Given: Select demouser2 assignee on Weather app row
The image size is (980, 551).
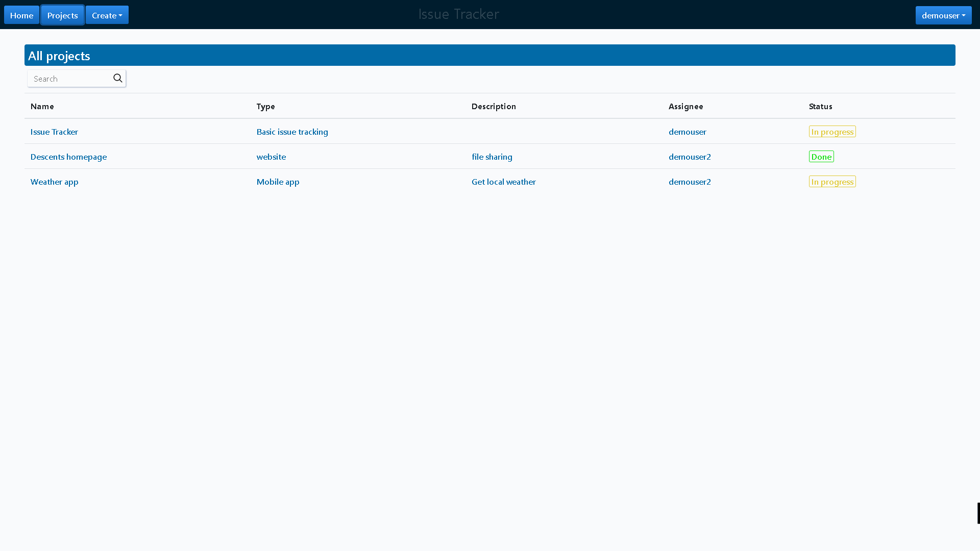Looking at the screenshot, I should coord(690,182).
